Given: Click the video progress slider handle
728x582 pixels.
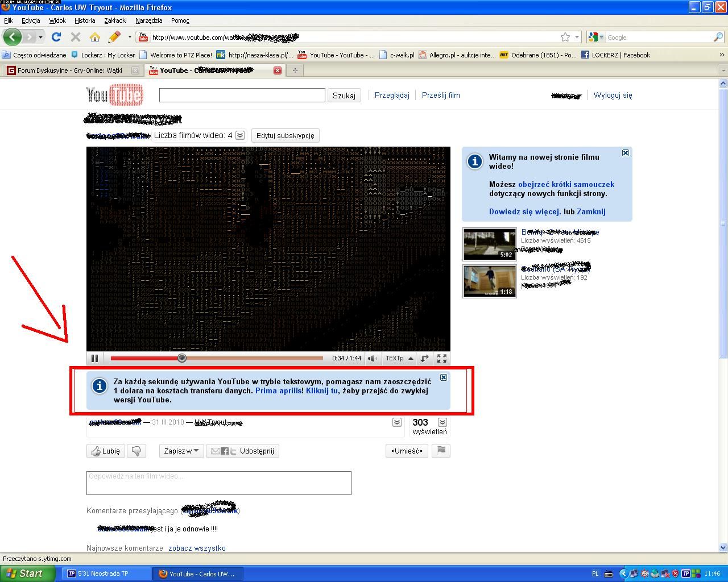Looking at the screenshot, I should point(181,358).
